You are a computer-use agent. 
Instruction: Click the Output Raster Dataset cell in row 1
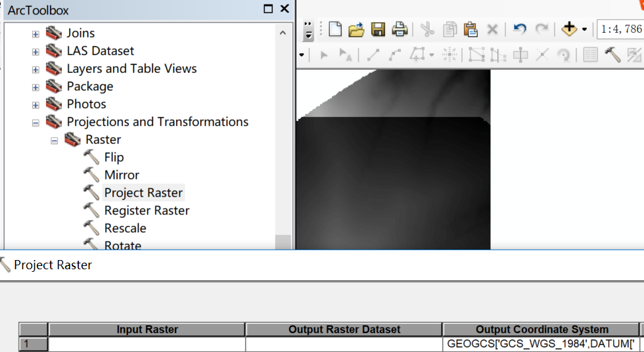344,344
